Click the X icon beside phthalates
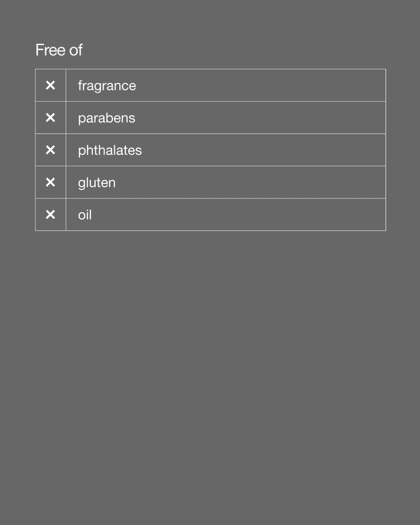420x525 pixels. [50, 150]
